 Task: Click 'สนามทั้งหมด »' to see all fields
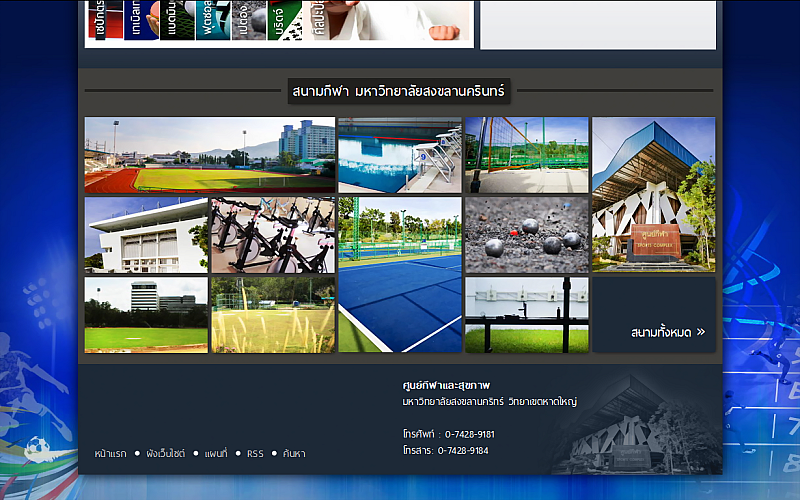pos(668,332)
